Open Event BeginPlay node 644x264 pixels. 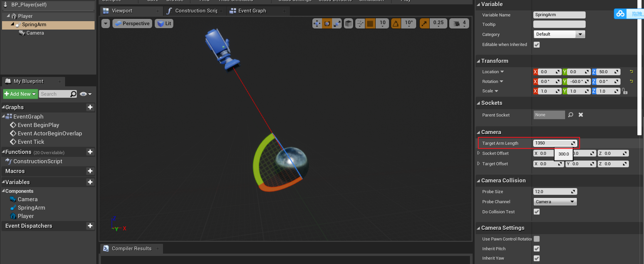35,125
